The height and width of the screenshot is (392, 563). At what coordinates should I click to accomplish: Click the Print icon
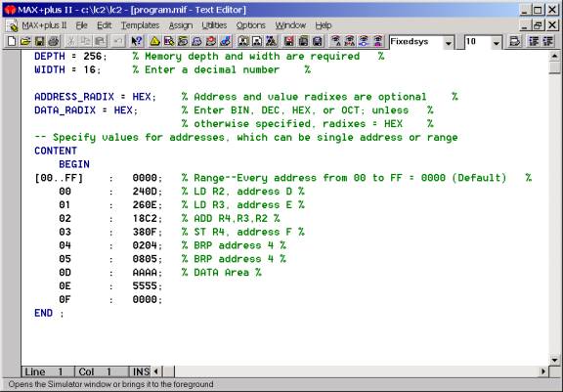(x=54, y=41)
